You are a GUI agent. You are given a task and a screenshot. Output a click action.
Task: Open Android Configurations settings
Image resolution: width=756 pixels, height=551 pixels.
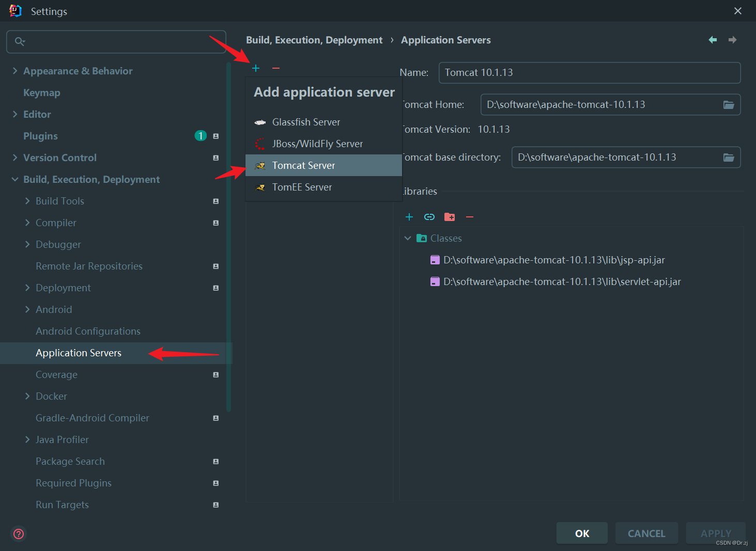point(88,331)
